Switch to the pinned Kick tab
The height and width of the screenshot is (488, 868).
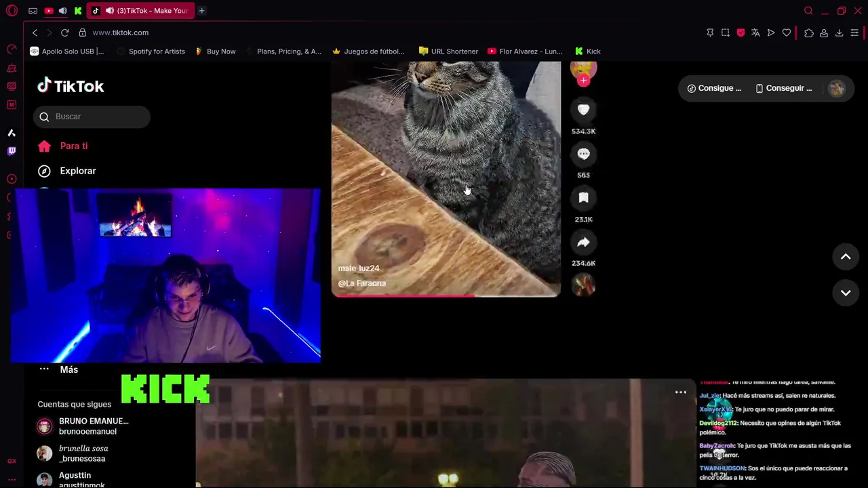point(78,11)
